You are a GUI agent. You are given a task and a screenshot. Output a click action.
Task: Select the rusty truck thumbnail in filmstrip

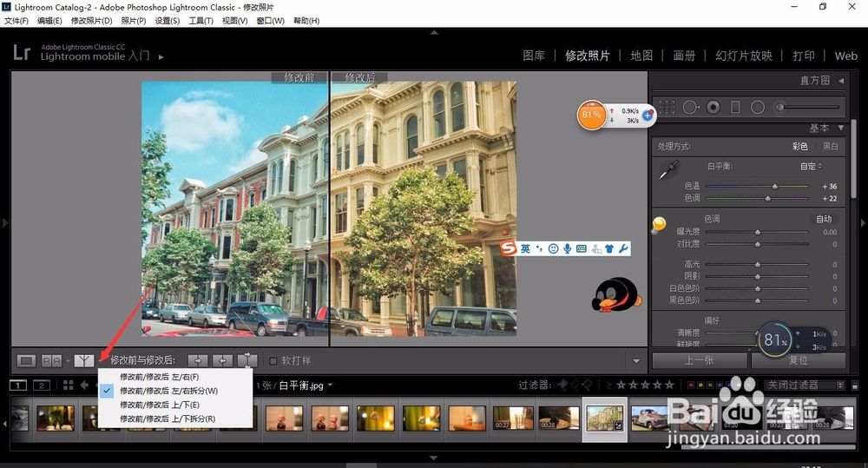[x=650, y=419]
